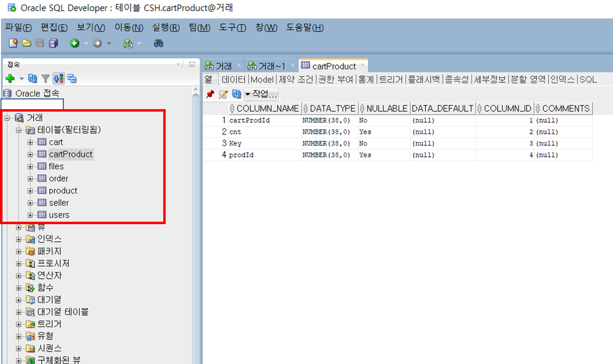Click the Open folder toolbar icon
The width and height of the screenshot is (613, 364).
27,43
